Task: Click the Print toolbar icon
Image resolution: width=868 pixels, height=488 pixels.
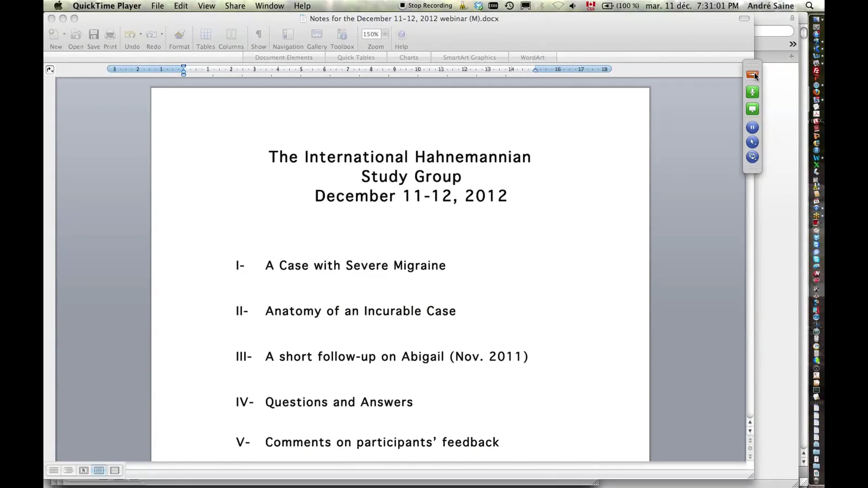Action: [x=110, y=34]
